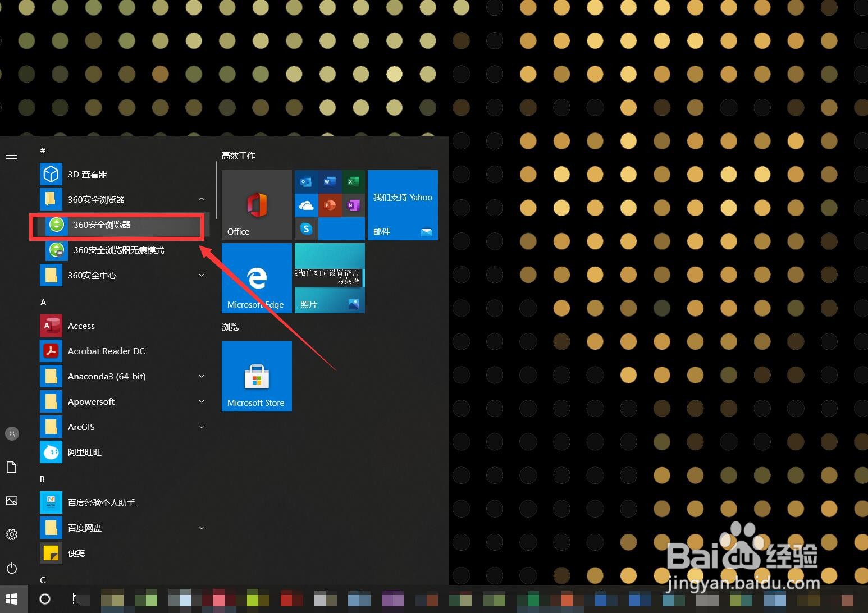The height and width of the screenshot is (613, 868).
Task: Open the Outlook icon in Office tile group
Action: tap(306, 182)
